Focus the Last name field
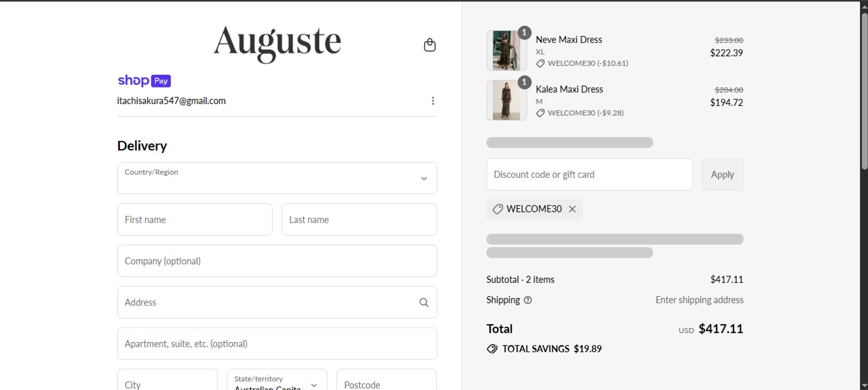 click(x=359, y=219)
